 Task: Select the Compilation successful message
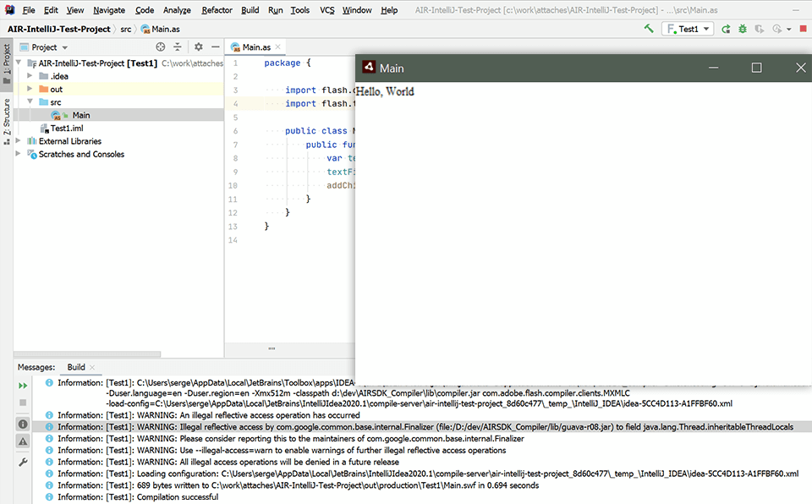pyautogui.click(x=422, y=496)
